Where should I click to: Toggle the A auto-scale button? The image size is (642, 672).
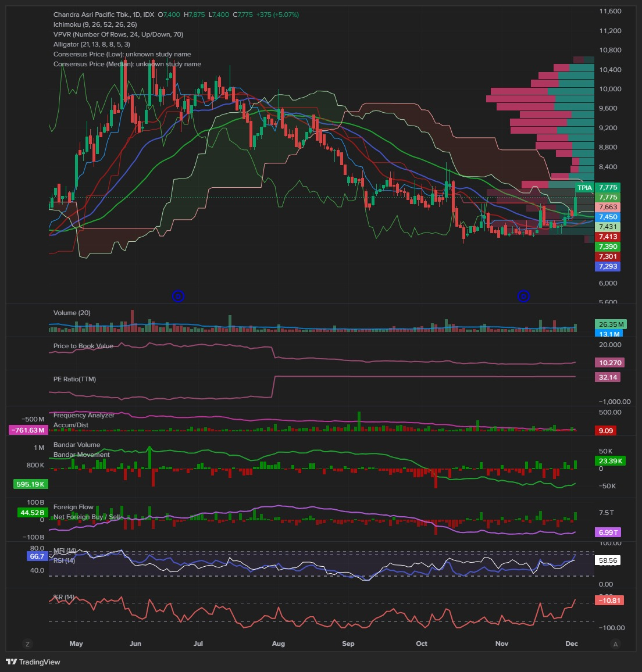tap(615, 644)
